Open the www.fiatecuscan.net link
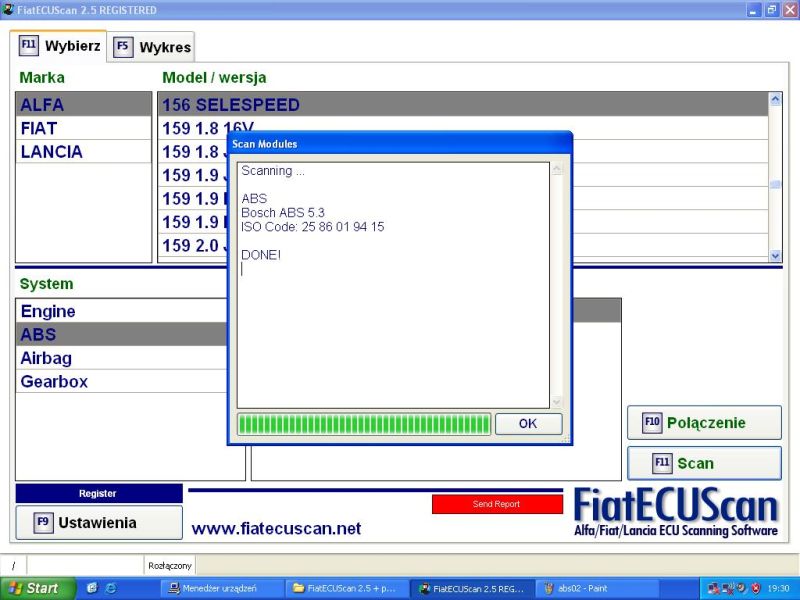Image resolution: width=800 pixels, height=600 pixels. tap(276, 529)
